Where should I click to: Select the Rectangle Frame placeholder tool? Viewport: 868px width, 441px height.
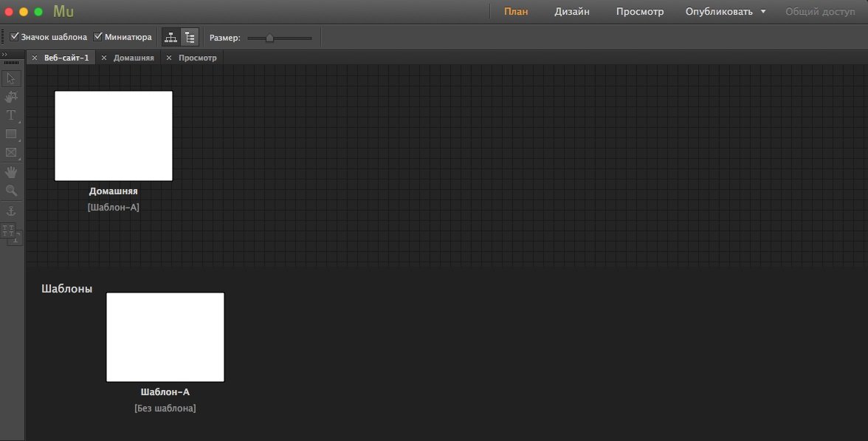pos(11,153)
